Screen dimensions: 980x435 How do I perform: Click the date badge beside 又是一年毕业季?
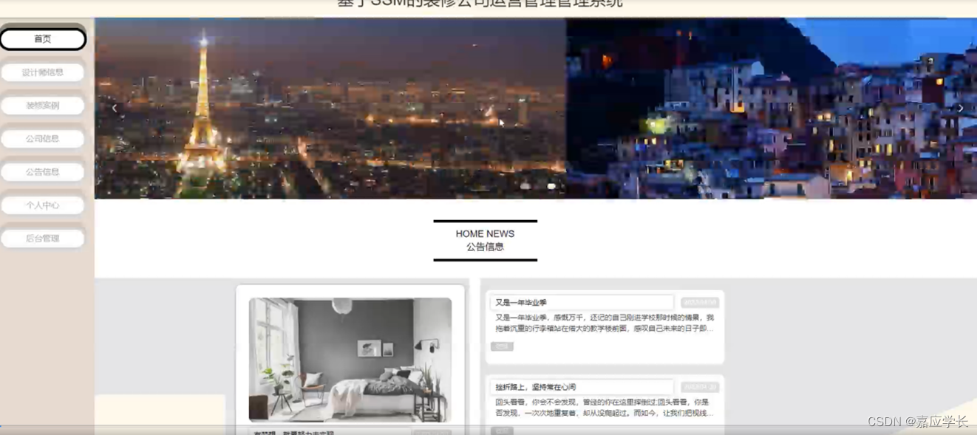[x=700, y=303]
